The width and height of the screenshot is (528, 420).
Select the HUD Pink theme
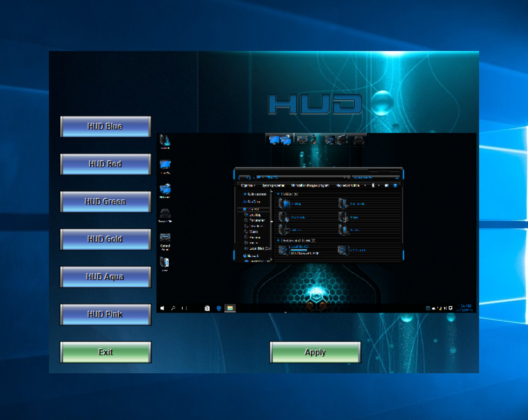(105, 315)
